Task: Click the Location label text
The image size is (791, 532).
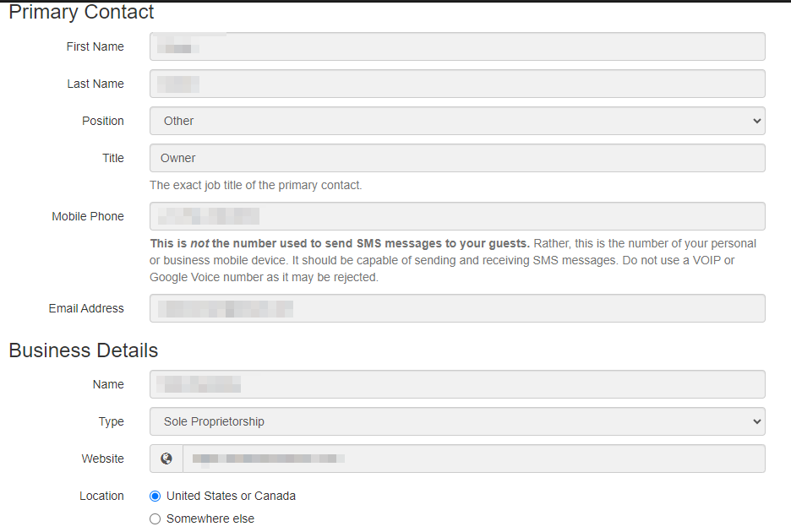Action: pos(101,496)
